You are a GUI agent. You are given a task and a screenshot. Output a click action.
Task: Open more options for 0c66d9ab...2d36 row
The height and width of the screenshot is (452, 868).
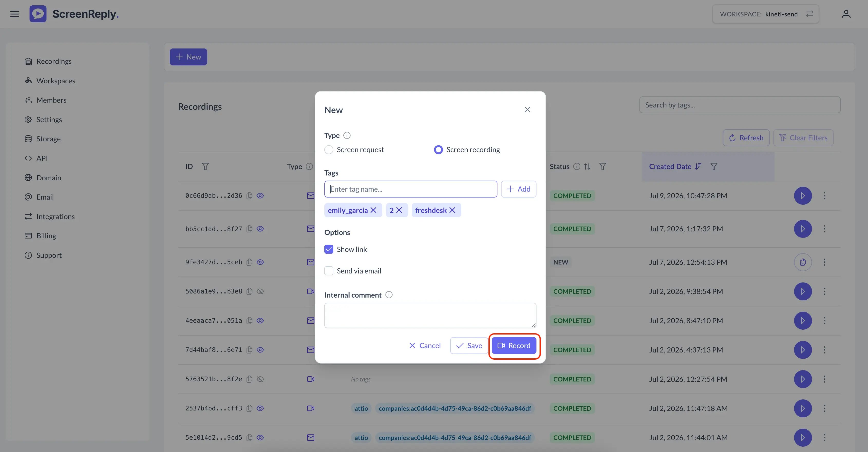pos(825,195)
